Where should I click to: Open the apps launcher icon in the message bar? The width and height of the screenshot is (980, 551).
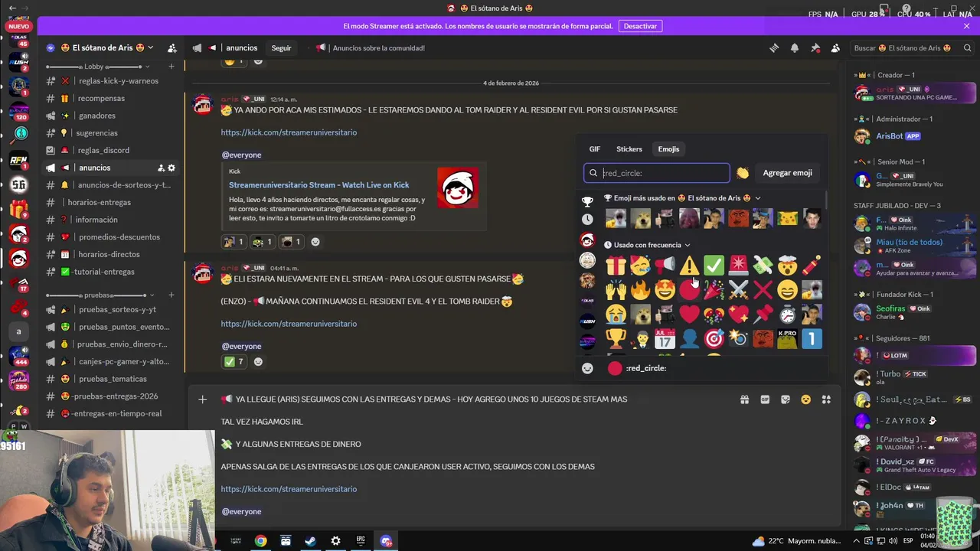(826, 399)
